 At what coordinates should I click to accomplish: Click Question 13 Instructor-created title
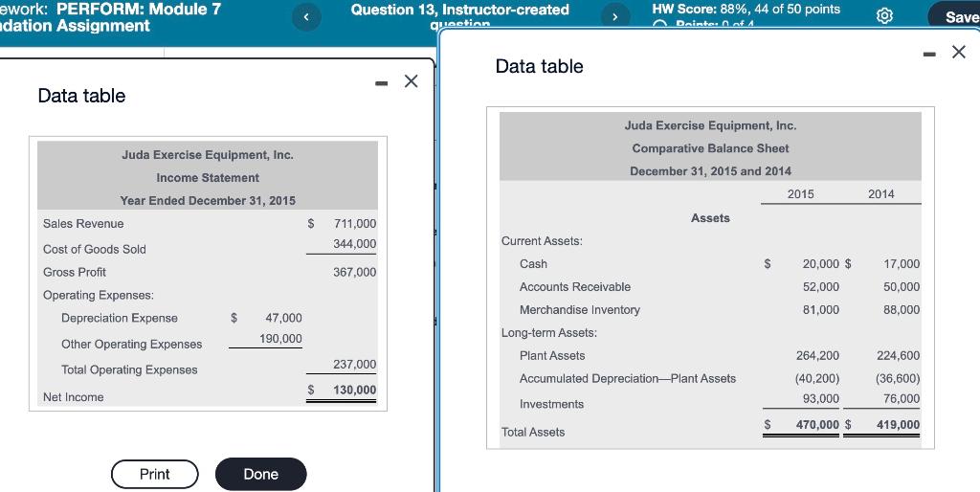tap(460, 17)
